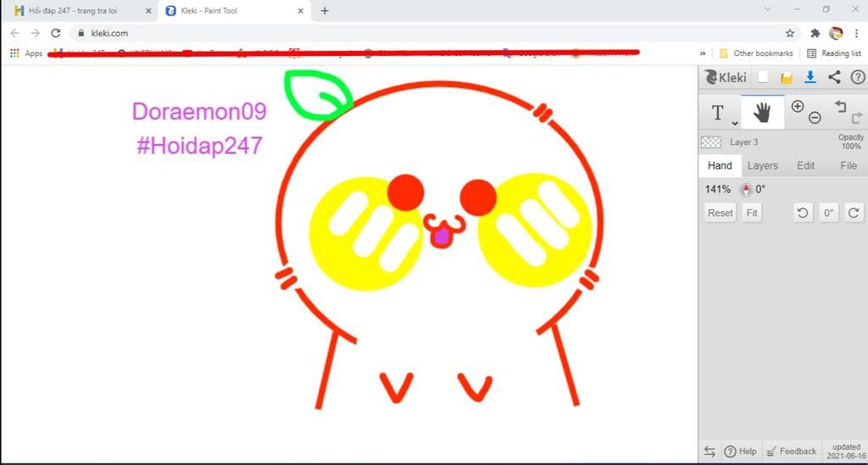Image resolution: width=868 pixels, height=465 pixels.
Task: Close the Kleki - Paint Tool tab
Action: pos(301,10)
